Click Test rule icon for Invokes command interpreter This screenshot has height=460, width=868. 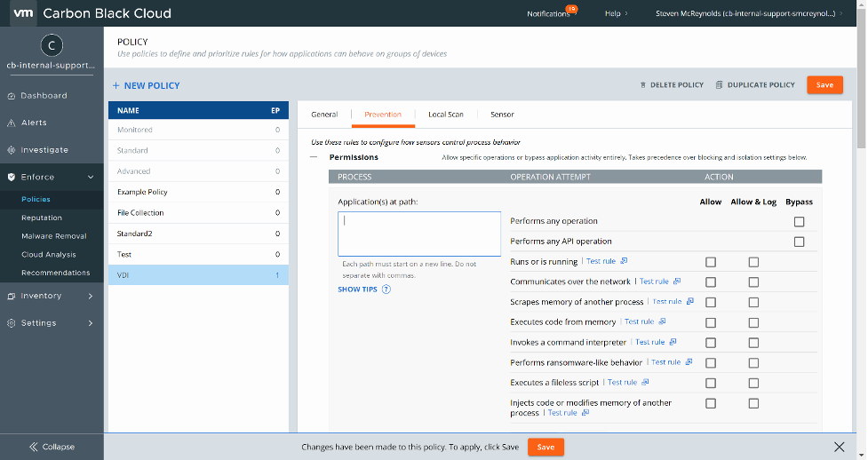pos(673,342)
